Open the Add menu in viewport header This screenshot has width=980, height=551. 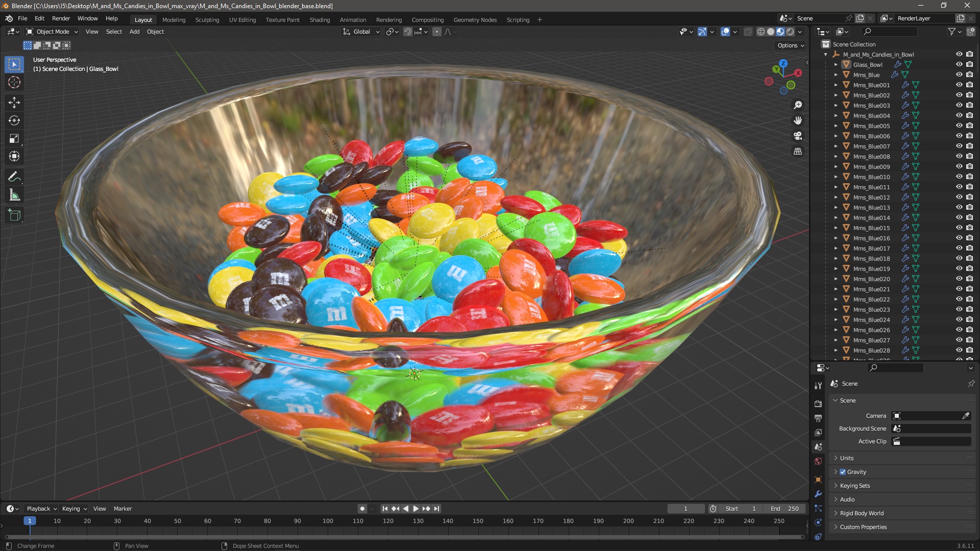coord(134,32)
